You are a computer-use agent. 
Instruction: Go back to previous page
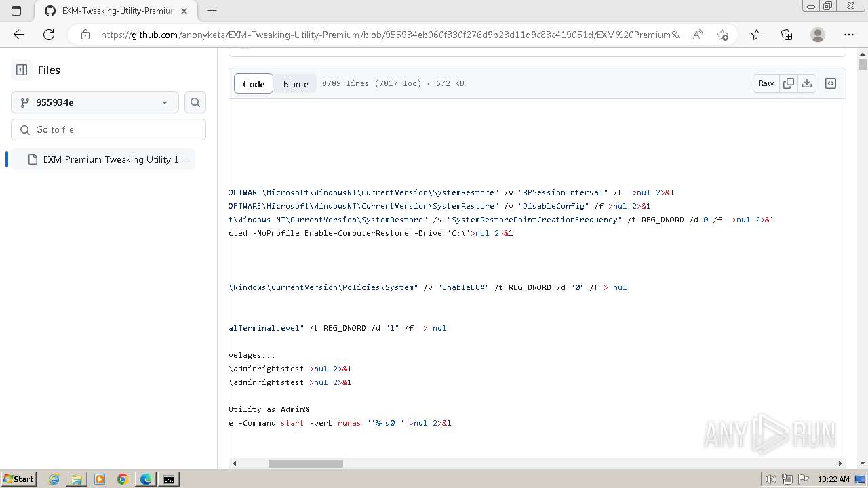coord(19,35)
